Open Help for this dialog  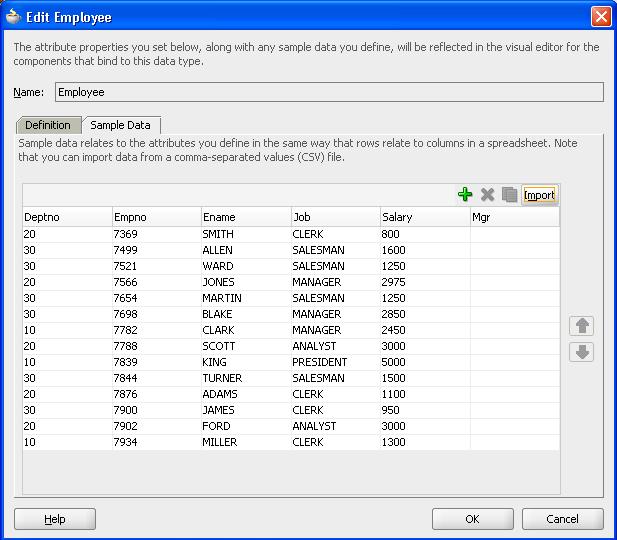tap(55, 519)
